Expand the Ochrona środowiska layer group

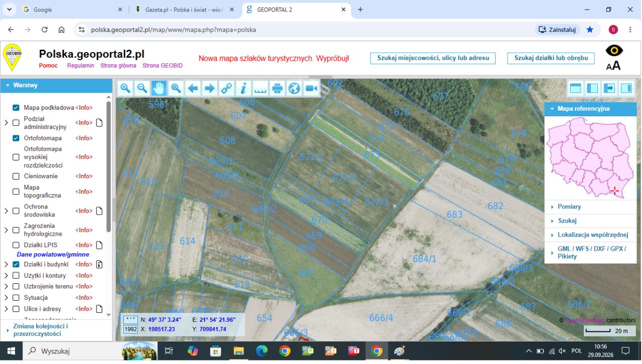click(x=6, y=211)
